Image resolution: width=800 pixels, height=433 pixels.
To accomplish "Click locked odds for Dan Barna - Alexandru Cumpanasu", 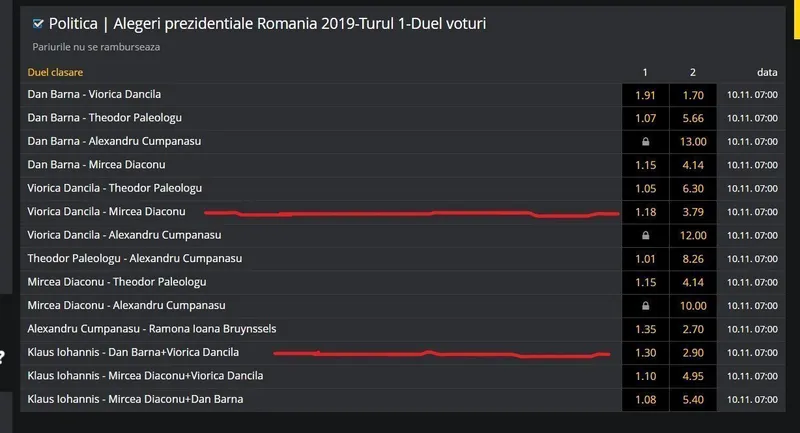I will coord(645,142).
